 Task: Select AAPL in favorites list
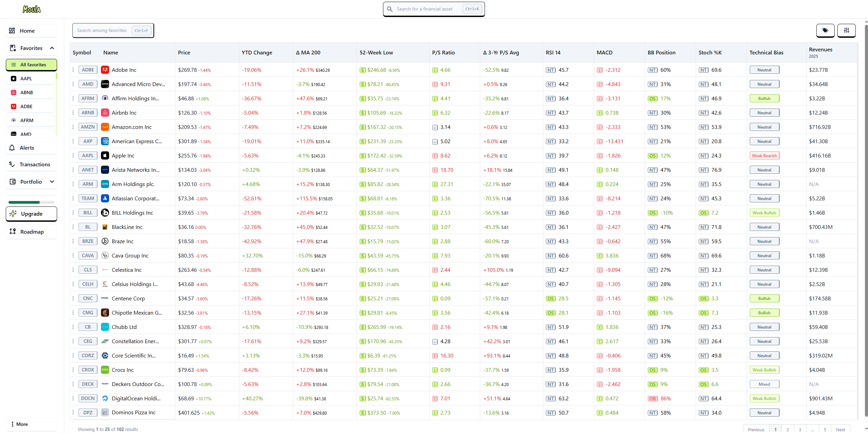[x=30, y=79]
